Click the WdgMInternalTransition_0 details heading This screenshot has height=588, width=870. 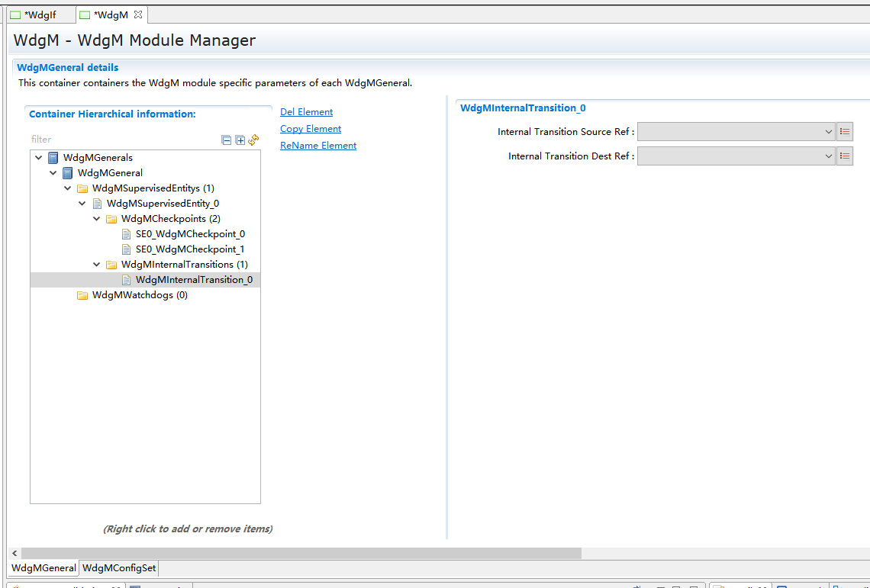tap(523, 108)
